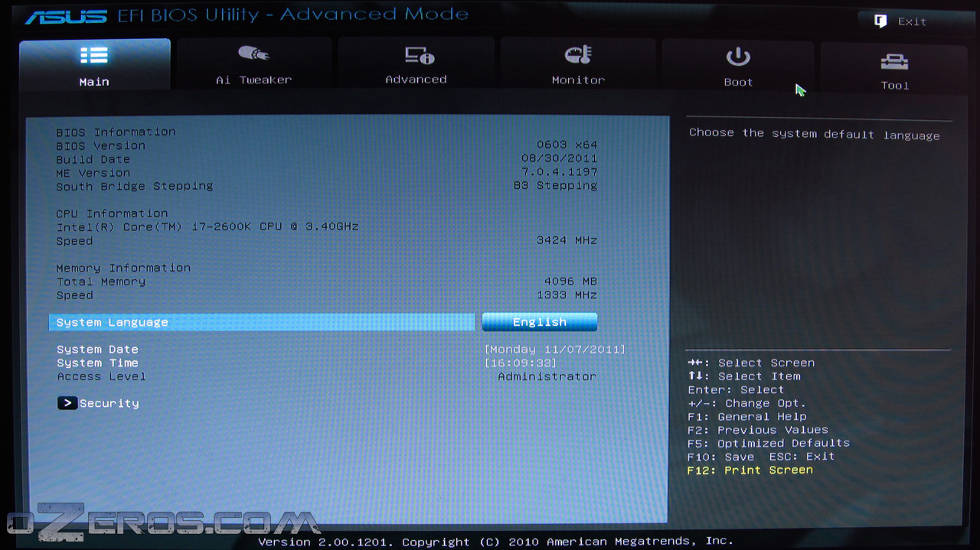Expand the Security submenu arrow

67,403
